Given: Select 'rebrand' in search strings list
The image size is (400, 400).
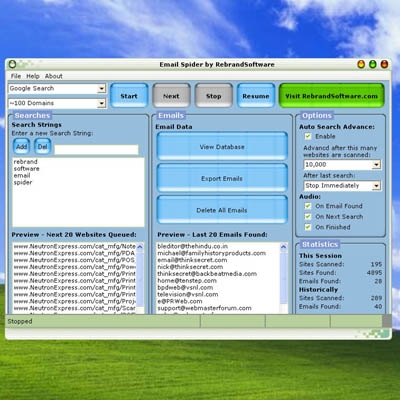Looking at the screenshot, I should click(x=25, y=162).
